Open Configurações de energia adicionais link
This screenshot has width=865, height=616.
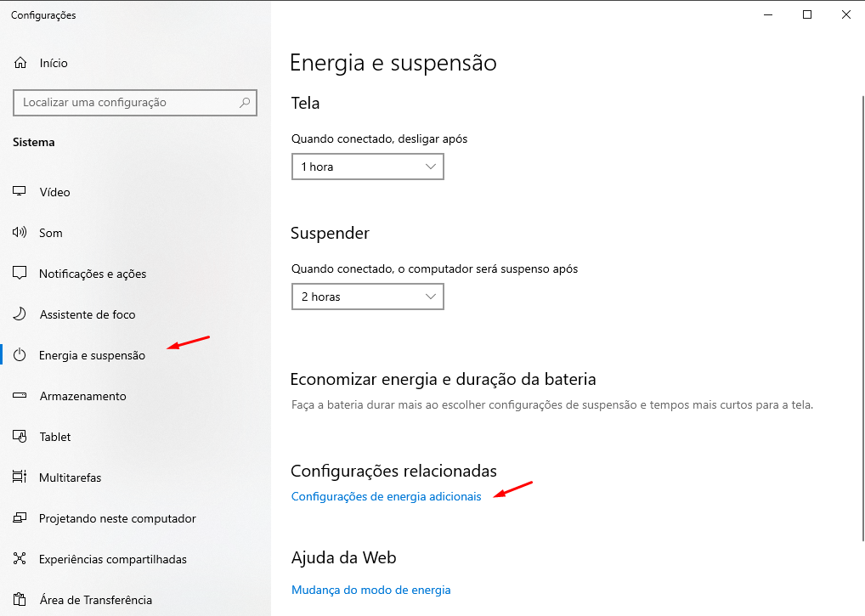pos(386,496)
